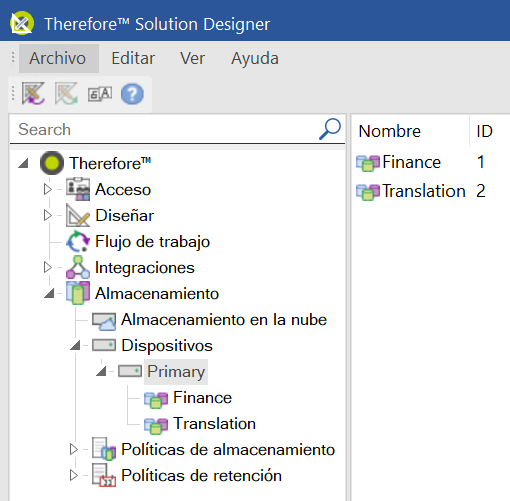Click the Primary device drive icon
The image size is (510, 501).
tap(130, 371)
